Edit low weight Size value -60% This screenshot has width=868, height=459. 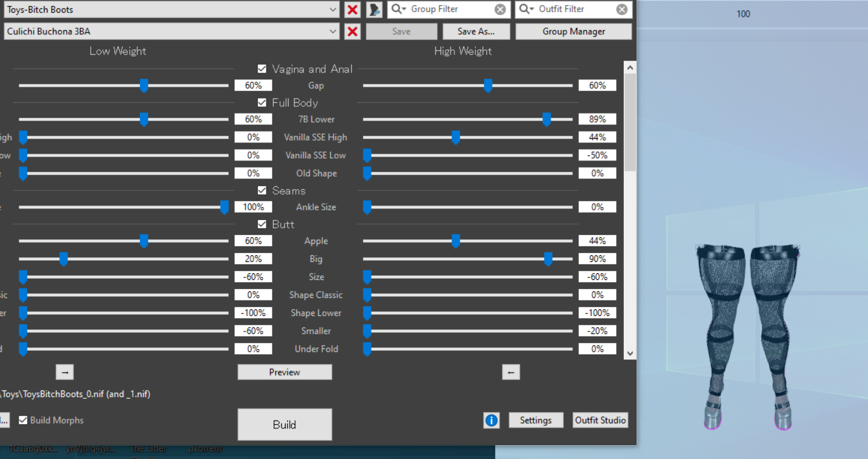pyautogui.click(x=253, y=277)
